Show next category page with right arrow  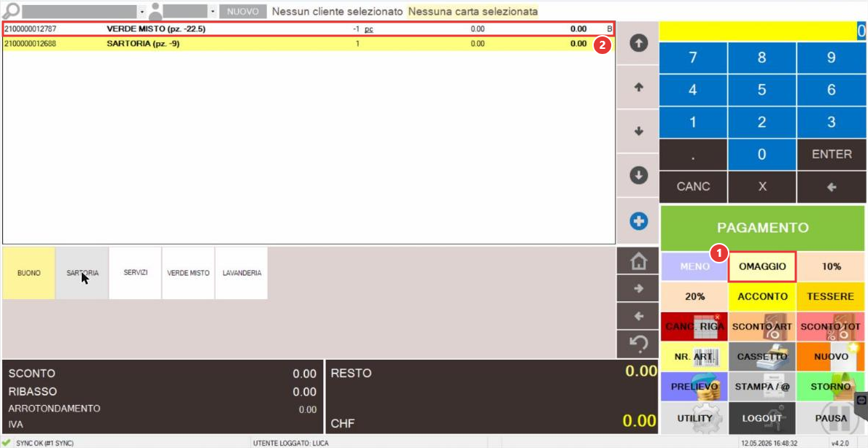pyautogui.click(x=639, y=288)
